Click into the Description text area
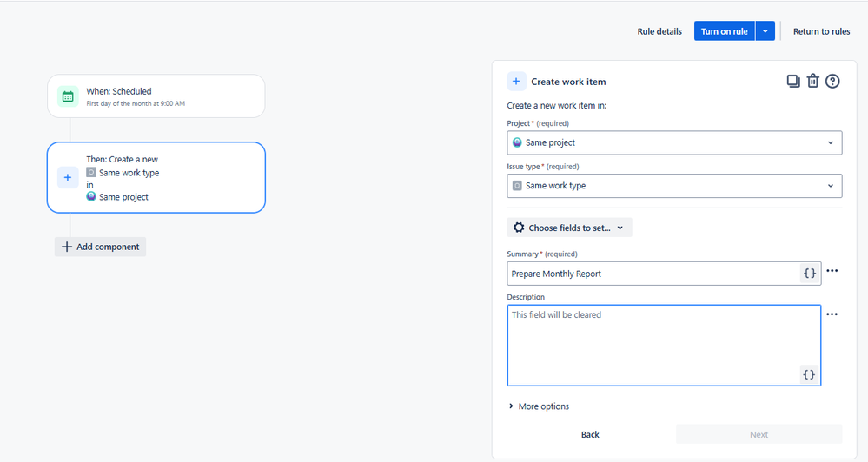The height and width of the screenshot is (462, 868). pyautogui.click(x=664, y=346)
